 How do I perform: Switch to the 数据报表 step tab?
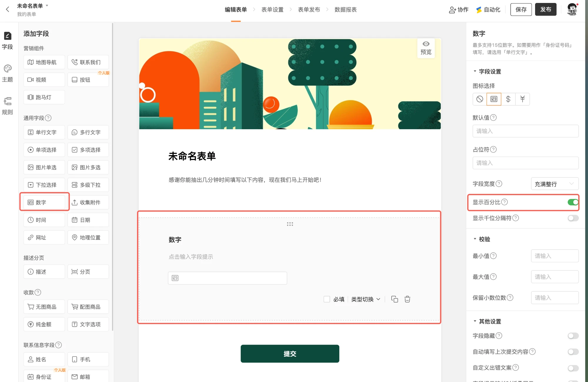(345, 10)
